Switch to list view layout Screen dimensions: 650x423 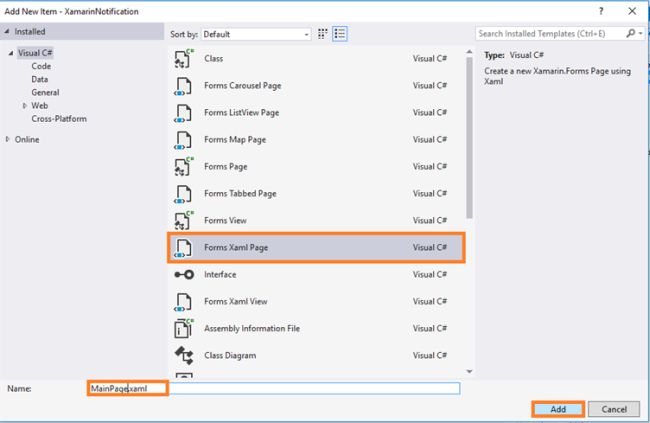tap(340, 34)
